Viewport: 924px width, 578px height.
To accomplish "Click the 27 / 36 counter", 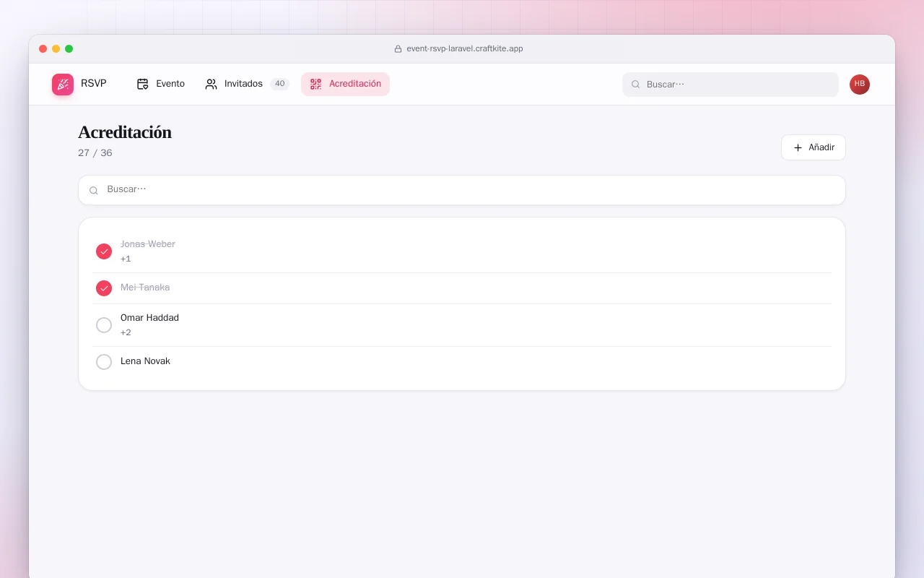I will [x=95, y=153].
